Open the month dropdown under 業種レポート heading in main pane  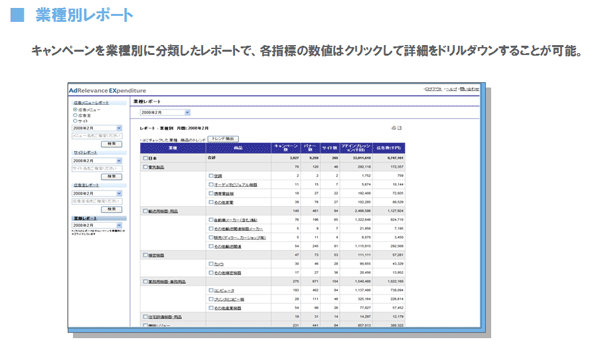pyautogui.click(x=165, y=113)
